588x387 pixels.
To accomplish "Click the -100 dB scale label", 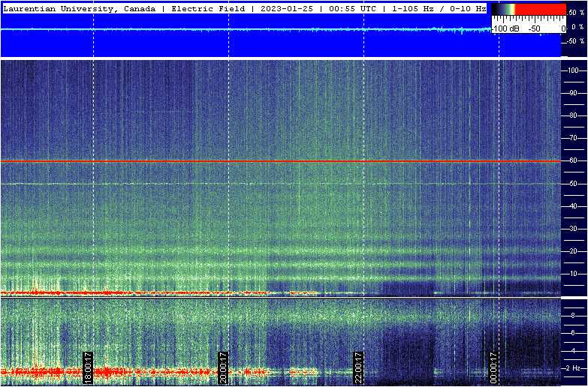I will tap(505, 28).
